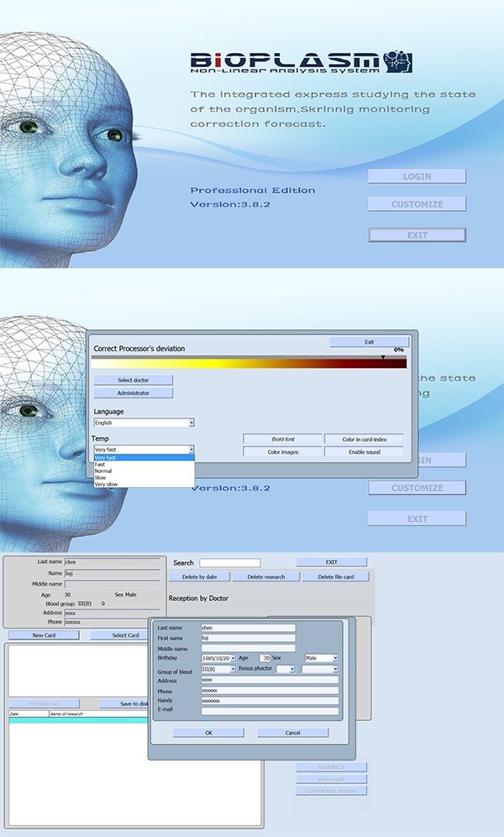Click the First name field in the dialog
The width and height of the screenshot is (504, 837).
248,638
